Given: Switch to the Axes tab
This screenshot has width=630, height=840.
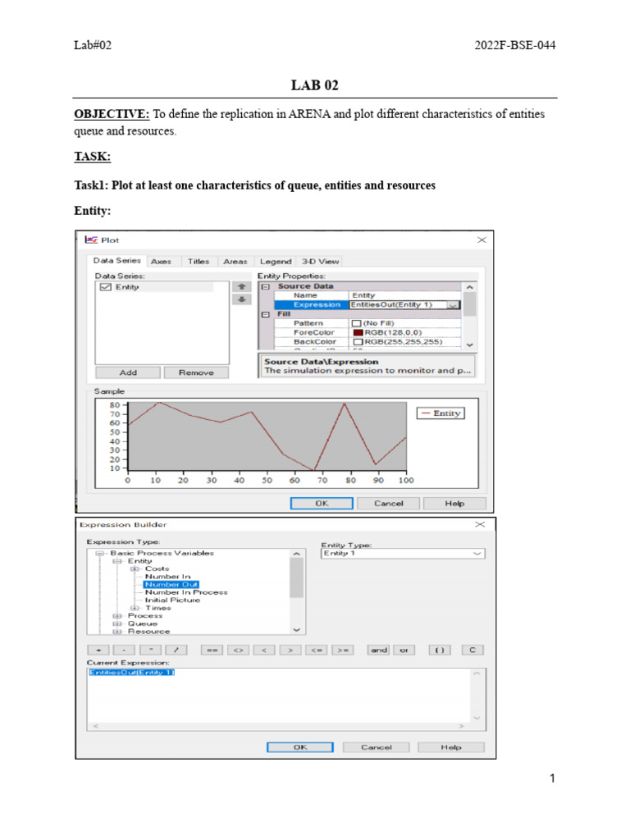Looking at the screenshot, I should pos(161,262).
